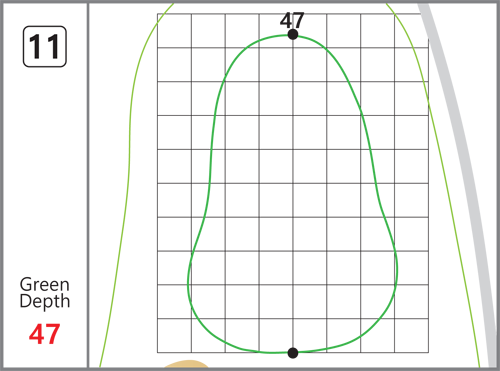Click the tan sand bunker at bottom
500x371 pixels.
click(x=187, y=364)
